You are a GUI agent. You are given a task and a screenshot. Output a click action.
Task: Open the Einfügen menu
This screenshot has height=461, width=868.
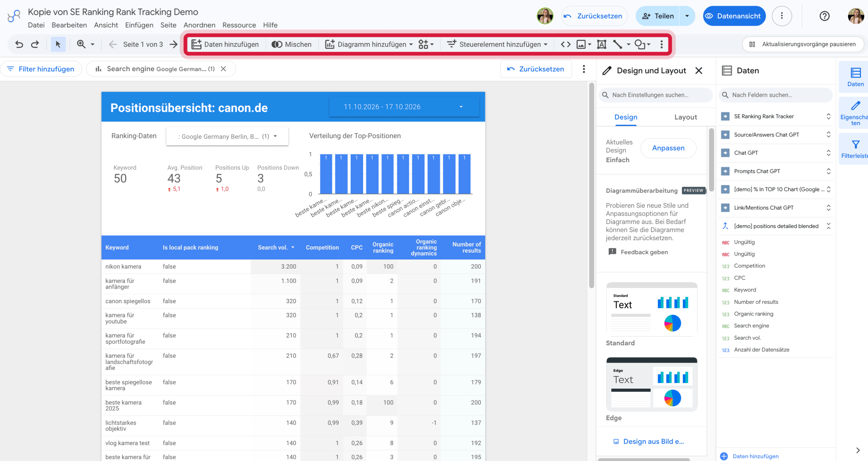(x=139, y=25)
